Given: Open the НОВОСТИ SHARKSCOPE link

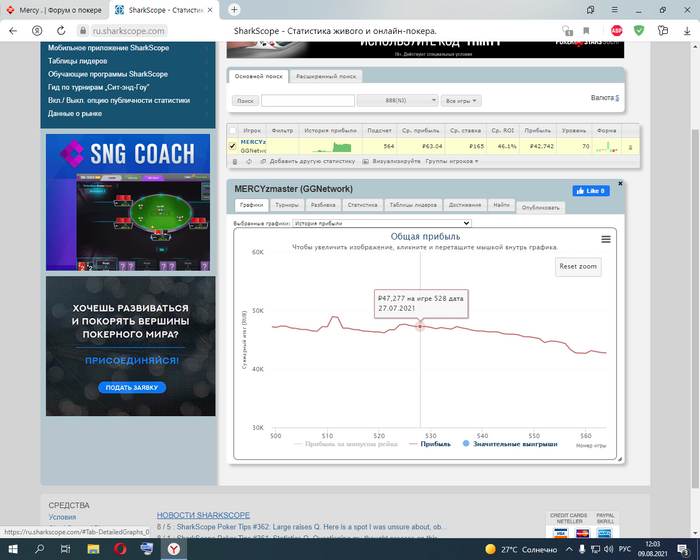Looking at the screenshot, I should pos(203,515).
